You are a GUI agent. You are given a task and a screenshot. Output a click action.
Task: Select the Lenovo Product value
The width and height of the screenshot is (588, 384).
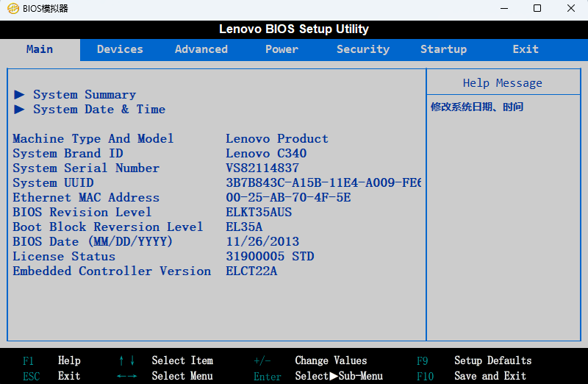277,138
